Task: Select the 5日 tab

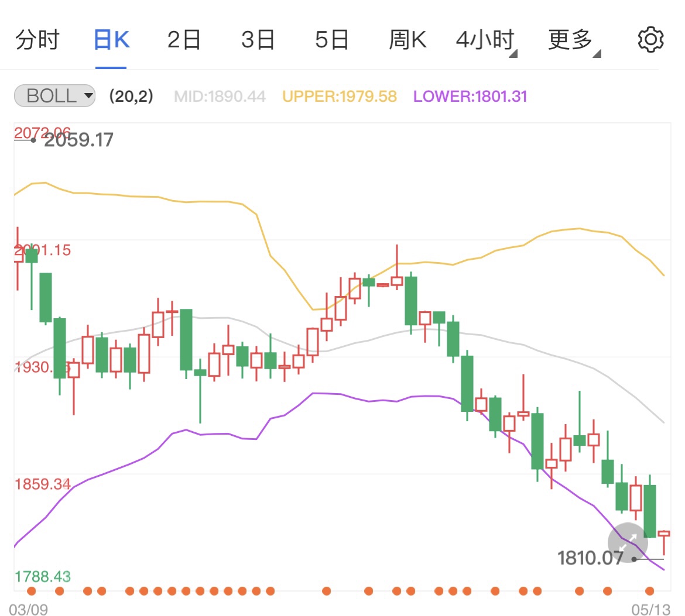Action: click(x=331, y=40)
